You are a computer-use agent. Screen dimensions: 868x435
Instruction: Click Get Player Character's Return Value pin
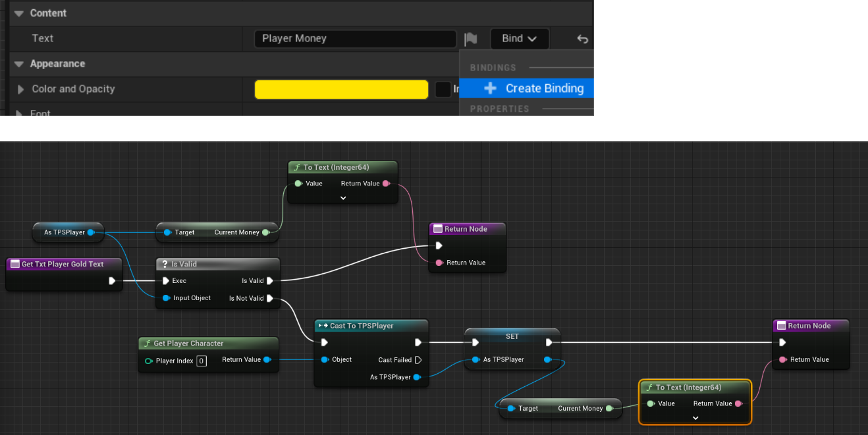point(267,360)
